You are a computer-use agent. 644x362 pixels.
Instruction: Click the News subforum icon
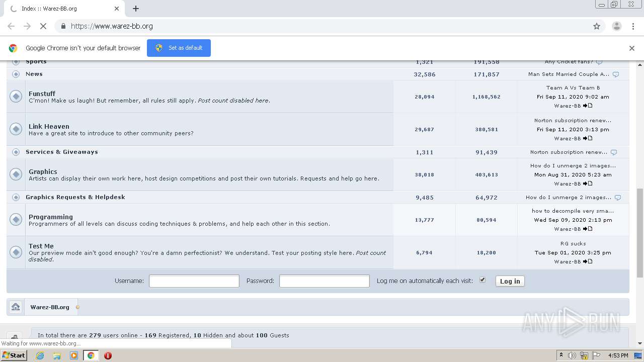point(16,74)
